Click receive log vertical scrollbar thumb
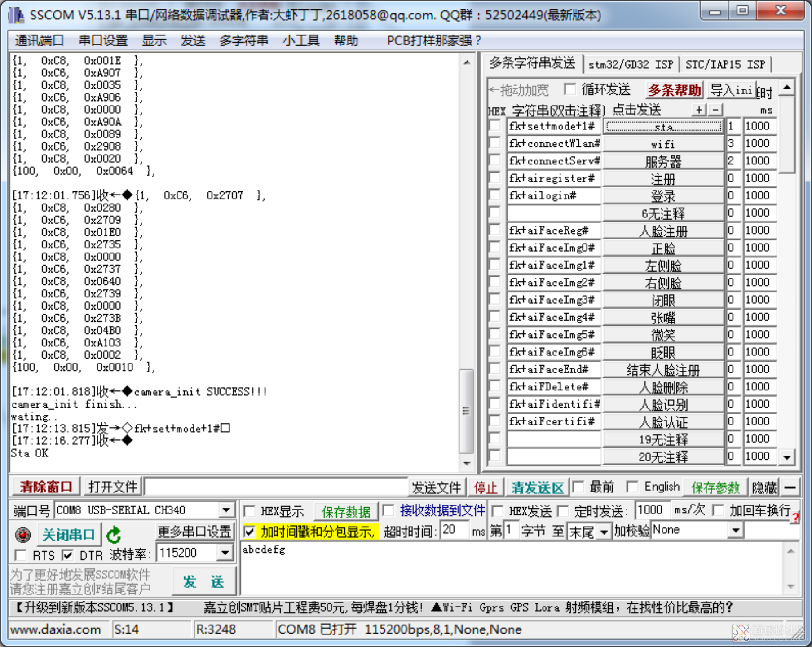 coord(466,411)
